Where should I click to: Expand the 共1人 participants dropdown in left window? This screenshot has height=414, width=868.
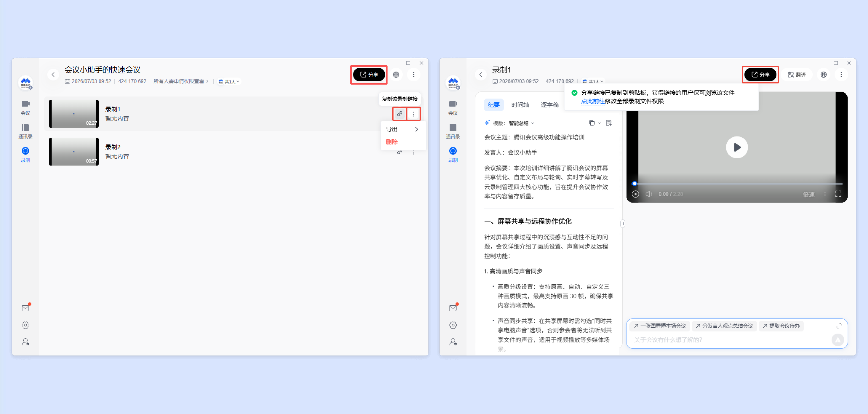pyautogui.click(x=229, y=82)
